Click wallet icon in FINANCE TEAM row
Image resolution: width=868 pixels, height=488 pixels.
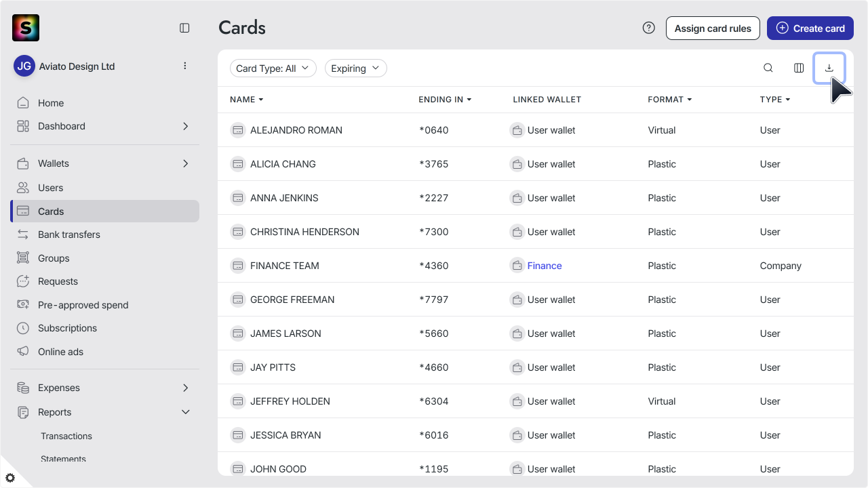(517, 266)
